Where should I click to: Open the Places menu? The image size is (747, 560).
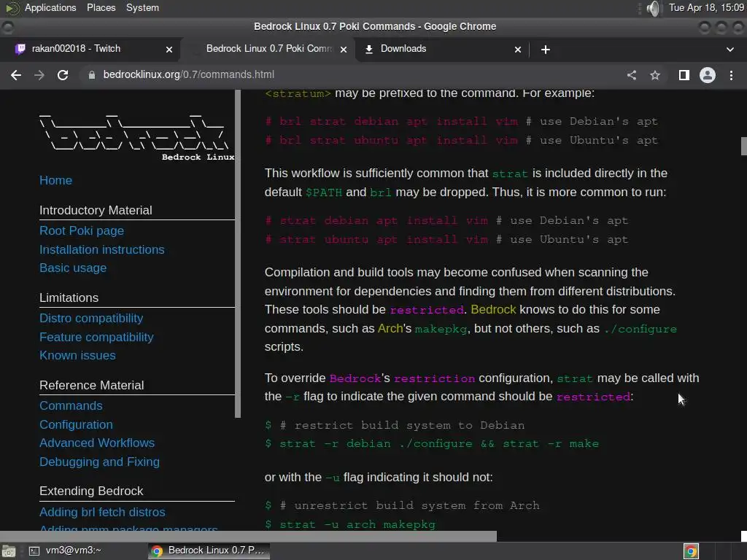click(101, 7)
